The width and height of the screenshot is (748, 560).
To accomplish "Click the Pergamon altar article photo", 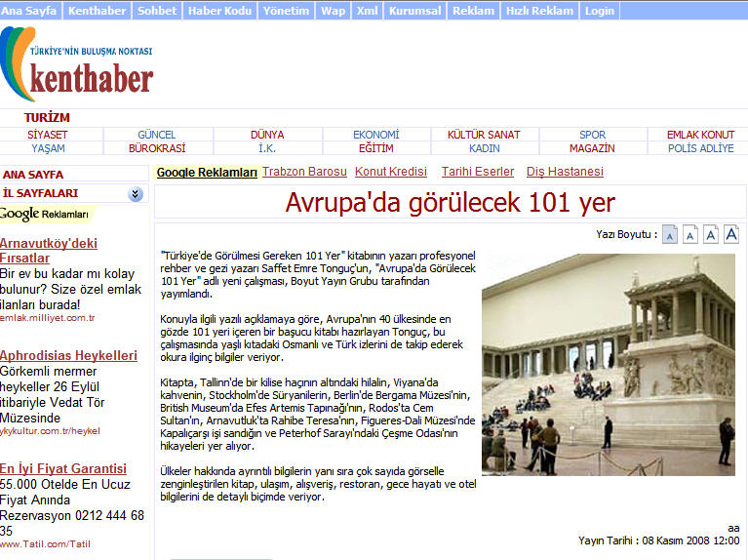I will click(608, 365).
